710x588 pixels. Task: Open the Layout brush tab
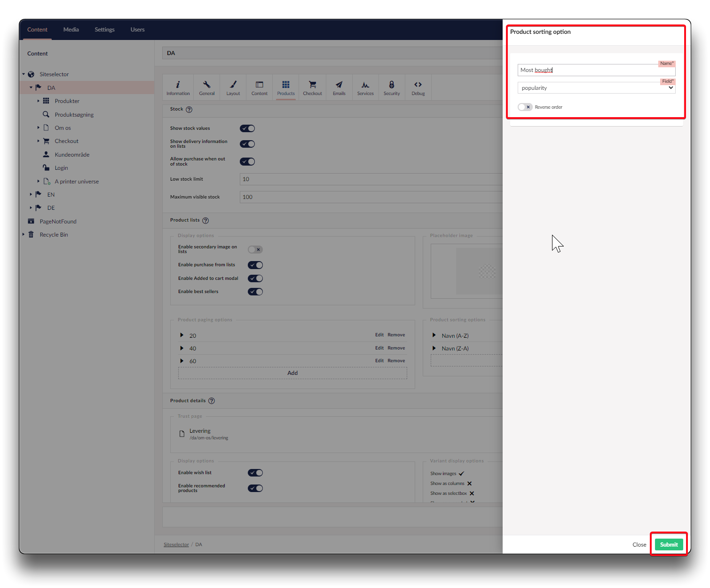pos(233,87)
